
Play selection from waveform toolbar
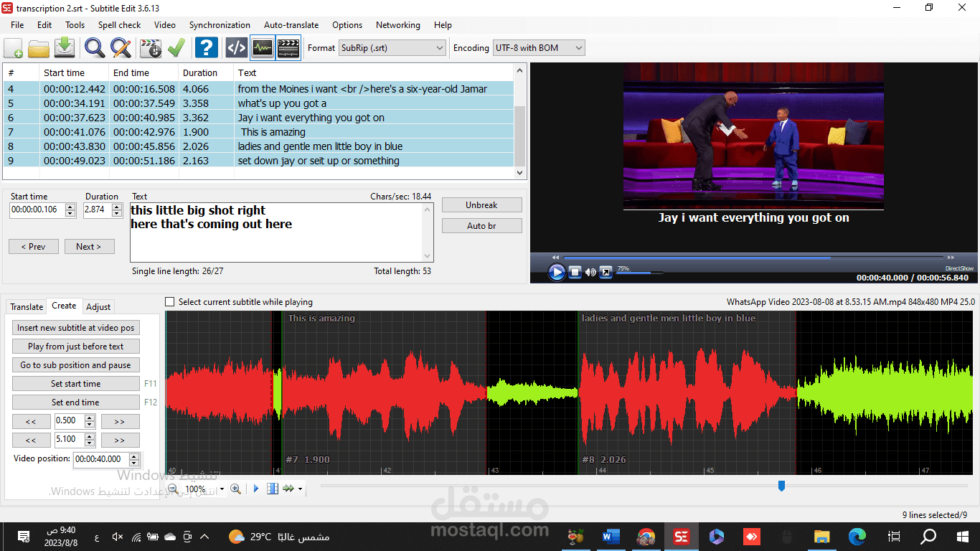pos(256,489)
